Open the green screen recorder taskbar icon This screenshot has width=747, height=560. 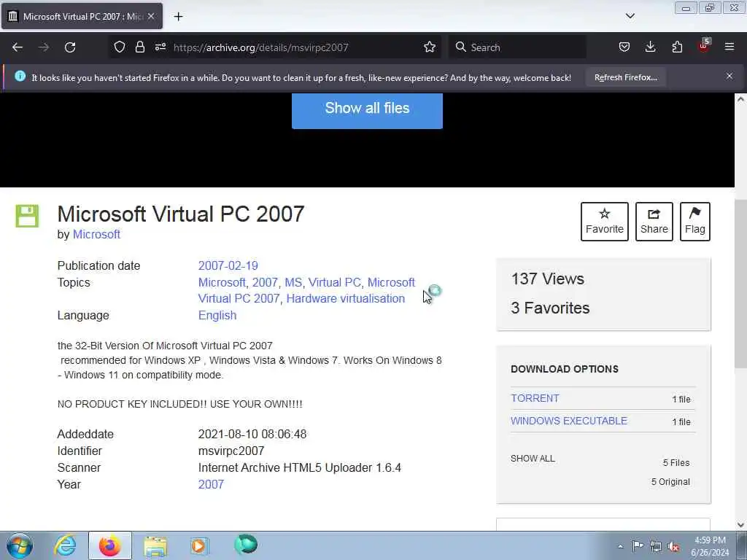coord(246,545)
